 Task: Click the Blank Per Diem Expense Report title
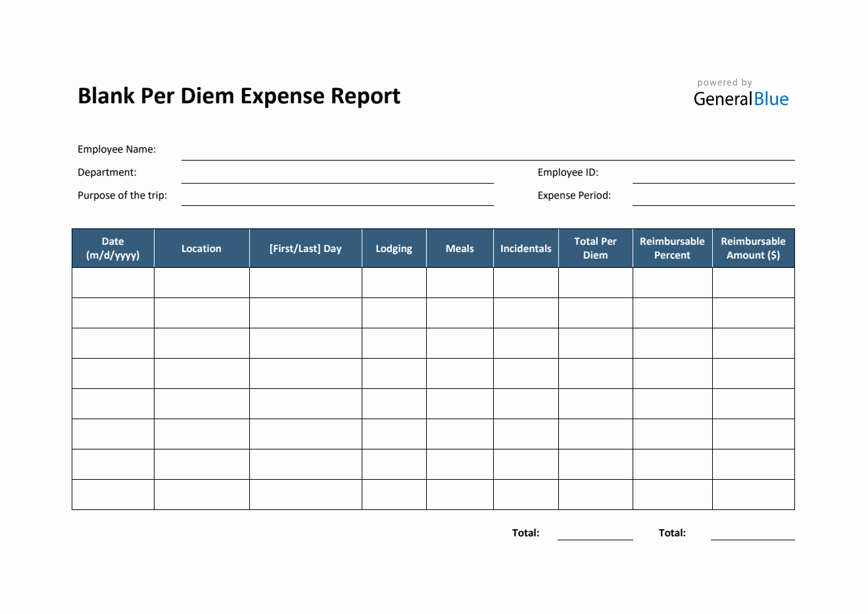click(x=239, y=95)
